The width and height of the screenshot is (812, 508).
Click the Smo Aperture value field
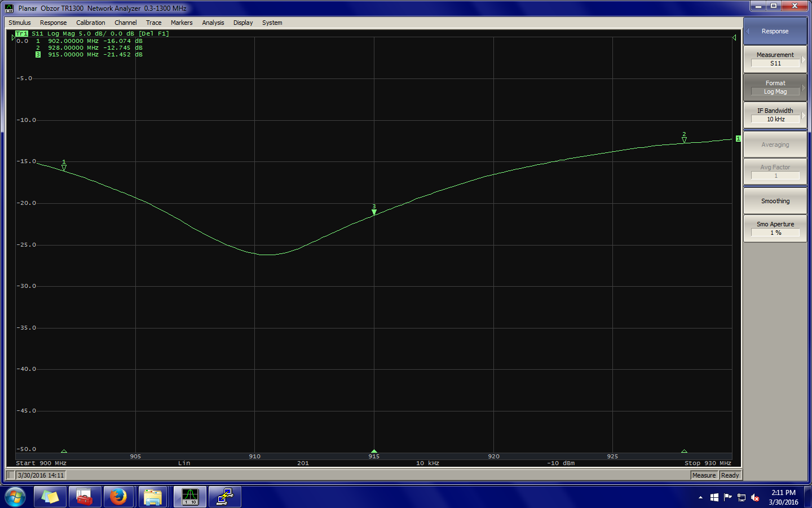[x=775, y=233]
